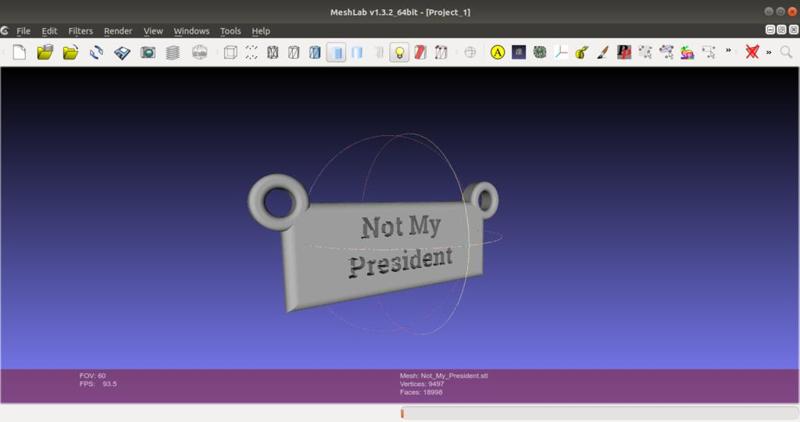Open the Filters menu
Image resolution: width=800 pixels, height=422 pixels.
click(81, 31)
